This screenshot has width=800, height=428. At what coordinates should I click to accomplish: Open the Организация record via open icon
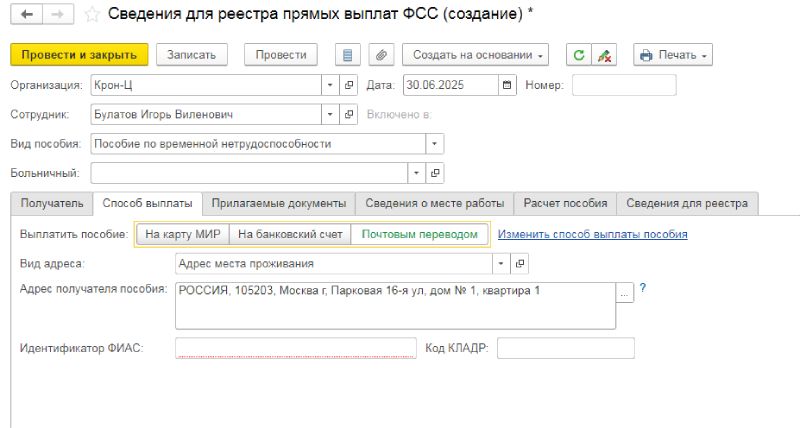348,85
